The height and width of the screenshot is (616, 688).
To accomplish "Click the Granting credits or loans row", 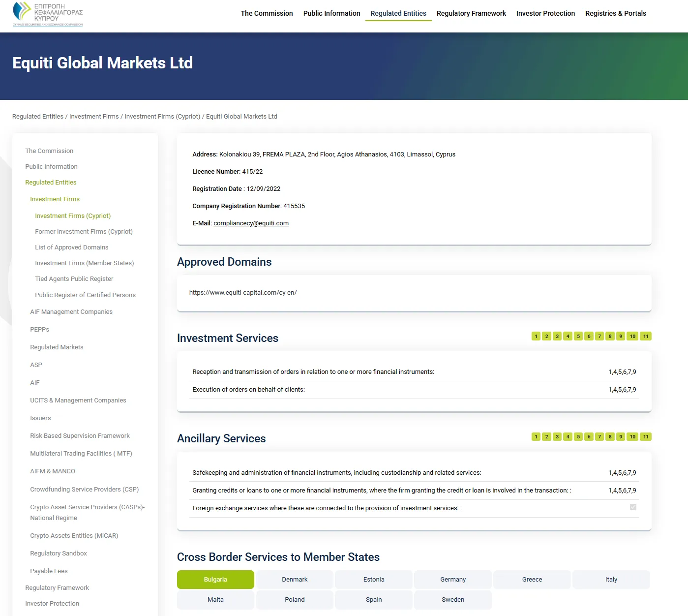I will click(414, 491).
